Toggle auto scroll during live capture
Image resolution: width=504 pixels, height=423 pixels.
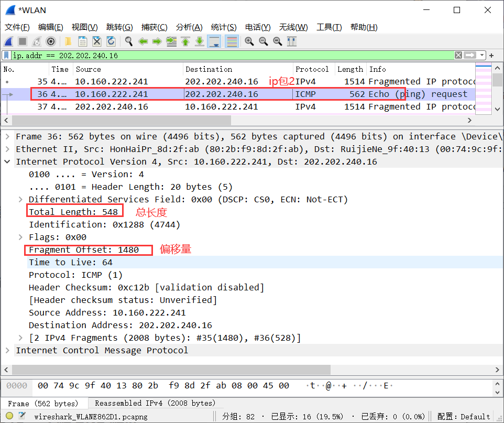tap(214, 41)
